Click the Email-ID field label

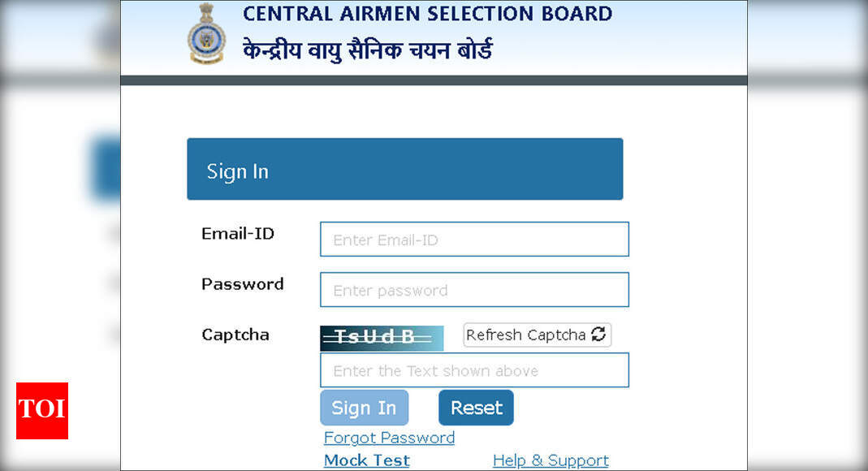tap(238, 234)
